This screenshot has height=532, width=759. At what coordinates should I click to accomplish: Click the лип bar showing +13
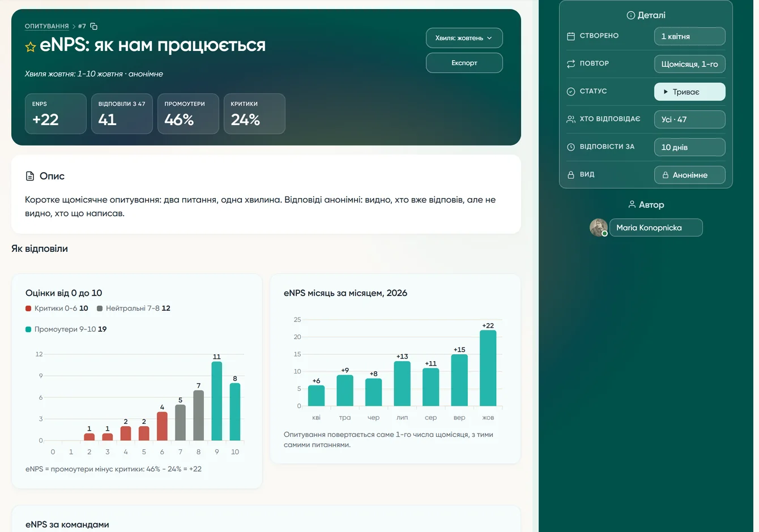pyautogui.click(x=402, y=384)
